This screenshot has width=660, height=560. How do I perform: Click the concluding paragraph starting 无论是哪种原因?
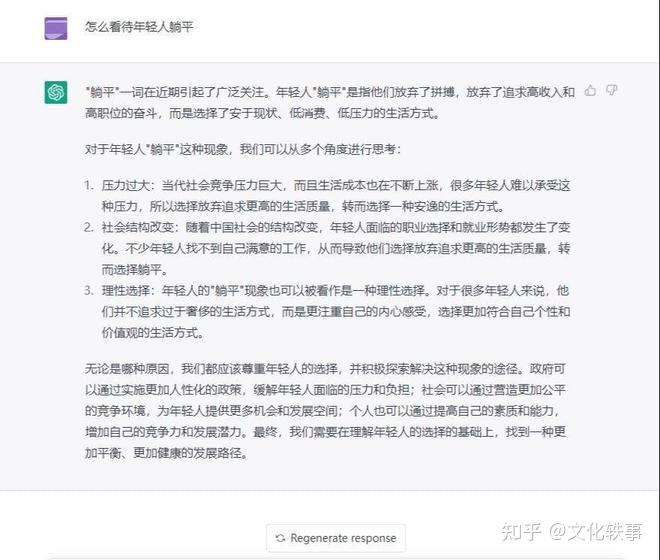coord(325,411)
